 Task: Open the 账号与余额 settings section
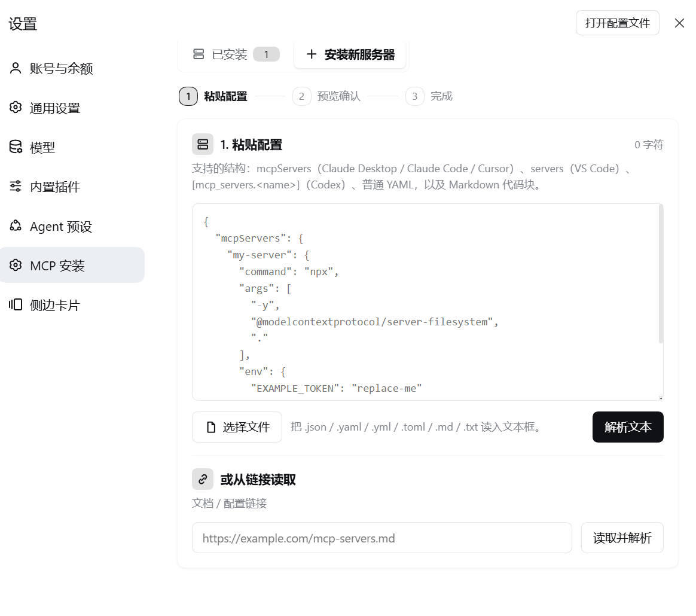(72, 68)
